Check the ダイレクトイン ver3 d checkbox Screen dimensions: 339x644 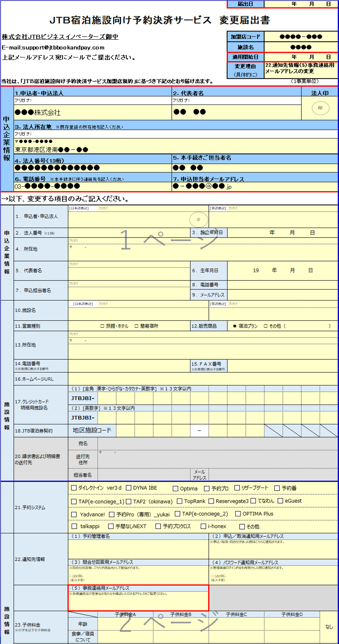pyautogui.click(x=74, y=488)
